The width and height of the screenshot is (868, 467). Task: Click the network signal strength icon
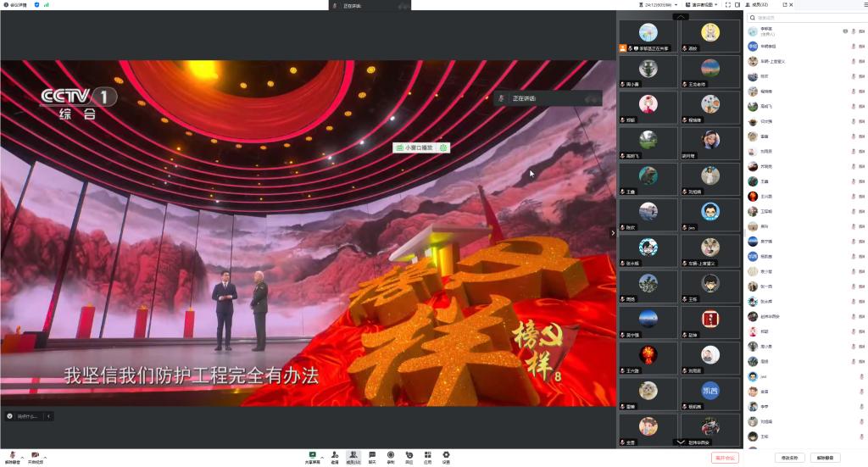pos(47,4)
